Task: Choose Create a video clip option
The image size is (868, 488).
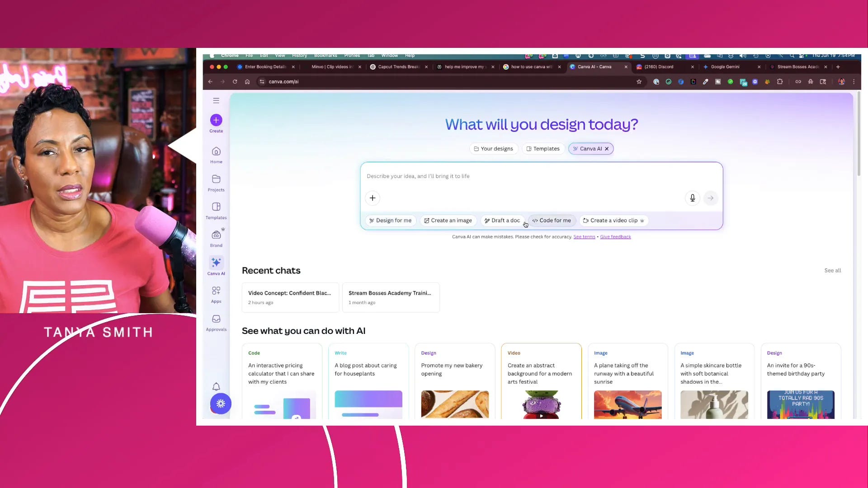Action: (x=613, y=221)
